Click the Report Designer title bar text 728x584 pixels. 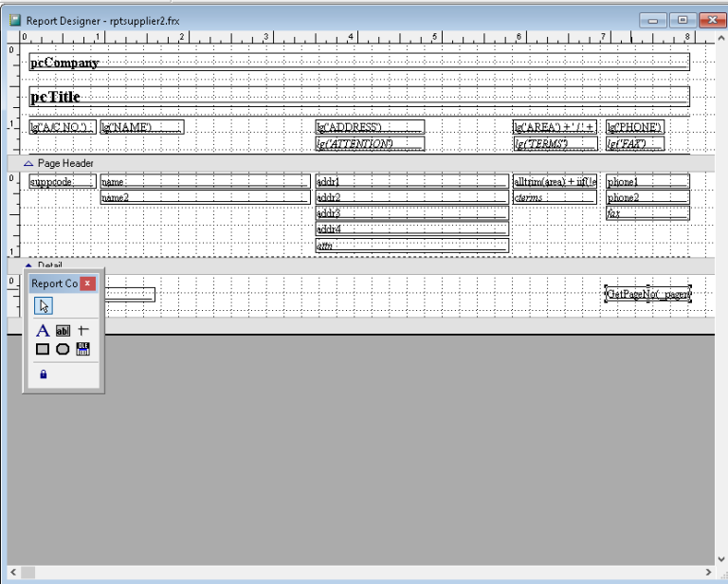(x=102, y=21)
